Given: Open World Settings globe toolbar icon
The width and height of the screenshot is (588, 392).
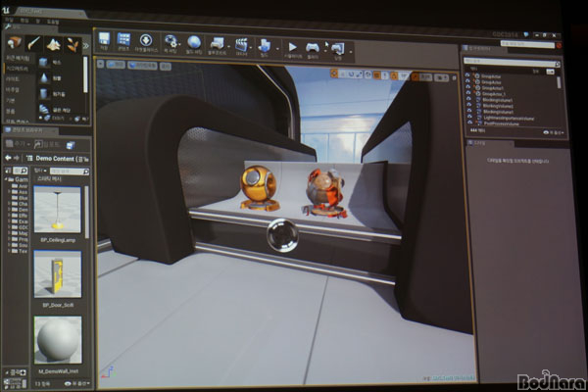Looking at the screenshot, I should (x=194, y=44).
